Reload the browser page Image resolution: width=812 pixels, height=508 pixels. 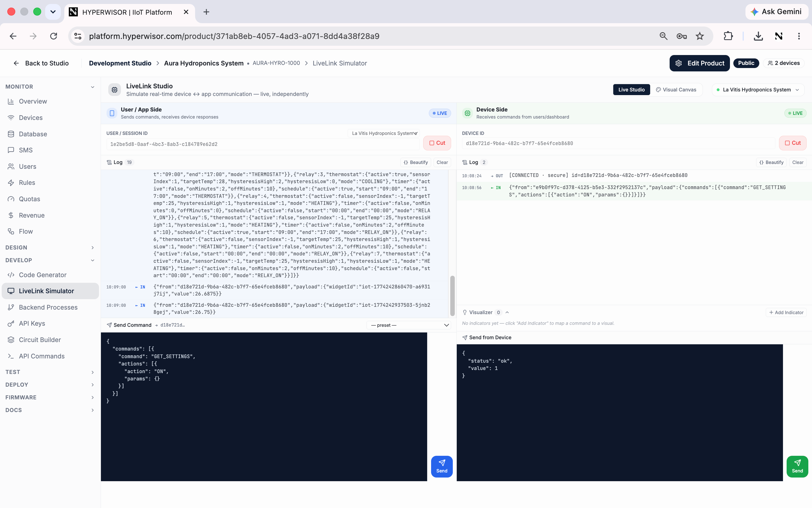(x=54, y=36)
